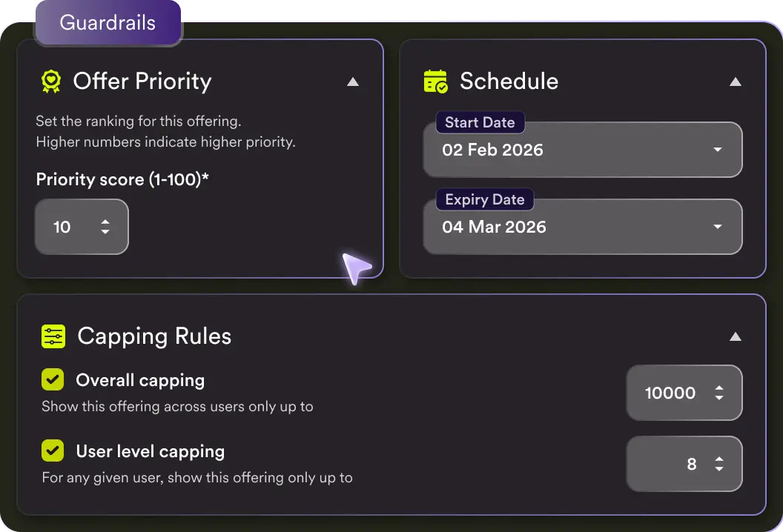The height and width of the screenshot is (532, 783).
Task: Open the Start Date dropdown
Action: point(717,150)
